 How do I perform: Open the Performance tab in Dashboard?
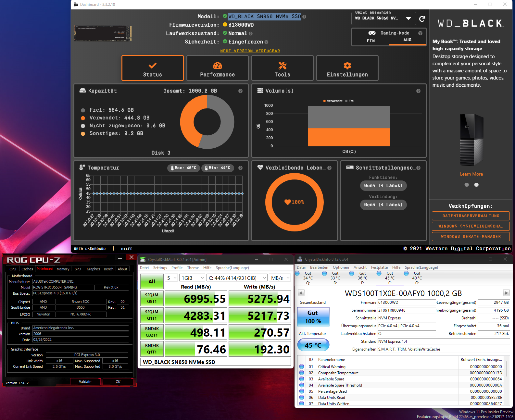[x=218, y=68]
